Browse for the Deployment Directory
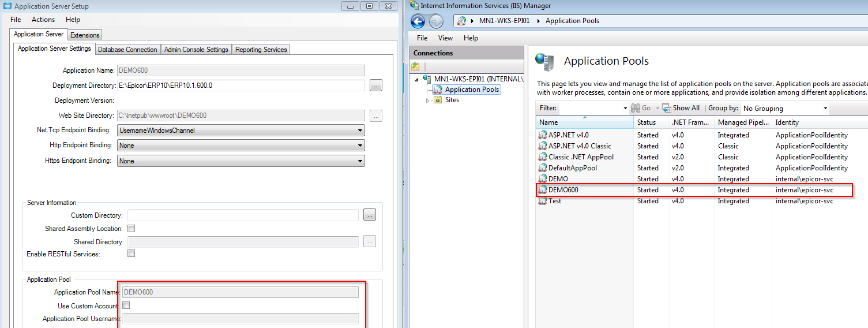Viewport: 868px width, 328px height. [x=376, y=85]
